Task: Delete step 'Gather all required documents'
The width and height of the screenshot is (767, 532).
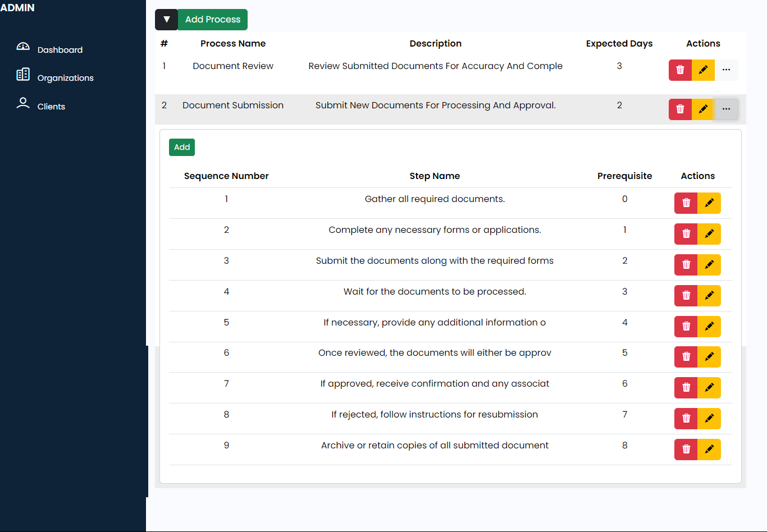Action: click(x=686, y=203)
